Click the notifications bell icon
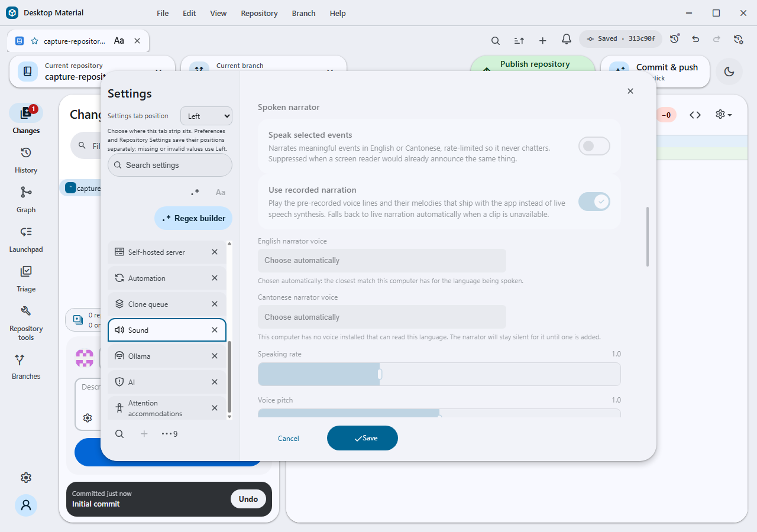Image resolution: width=757 pixels, height=532 pixels. (x=567, y=39)
